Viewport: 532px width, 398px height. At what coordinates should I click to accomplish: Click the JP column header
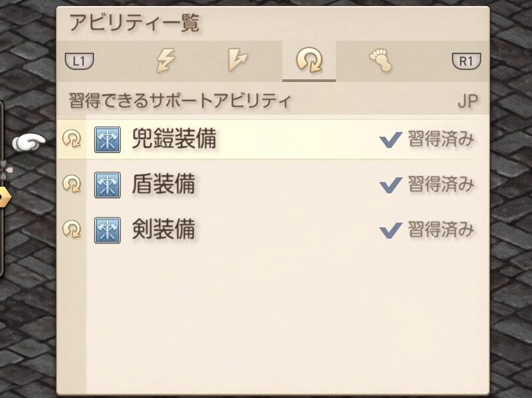[x=469, y=102]
